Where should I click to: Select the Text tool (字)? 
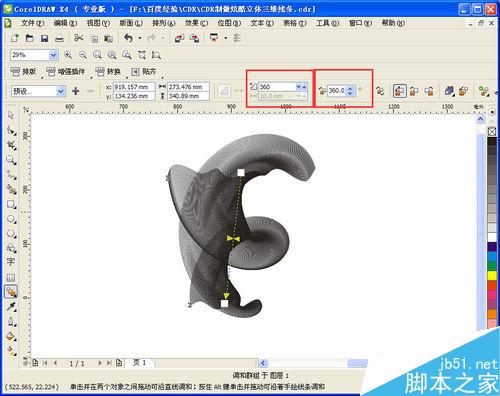point(11,262)
